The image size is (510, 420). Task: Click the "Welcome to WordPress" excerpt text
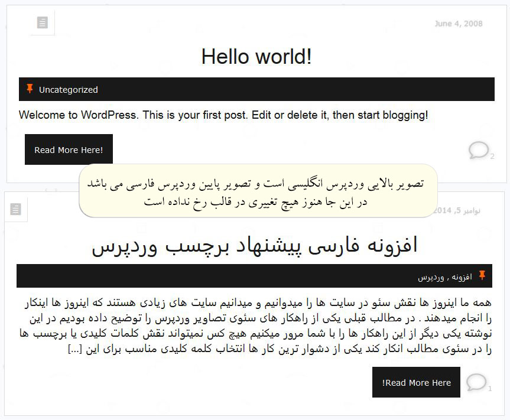click(223, 115)
